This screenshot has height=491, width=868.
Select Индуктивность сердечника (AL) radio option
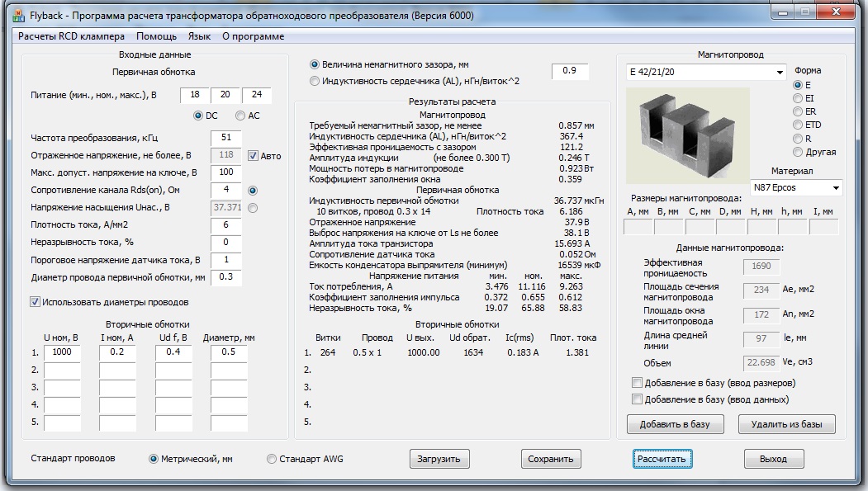(x=315, y=81)
